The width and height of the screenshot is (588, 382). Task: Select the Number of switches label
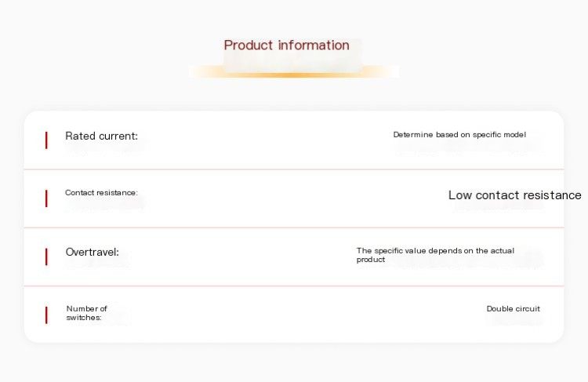click(x=86, y=313)
